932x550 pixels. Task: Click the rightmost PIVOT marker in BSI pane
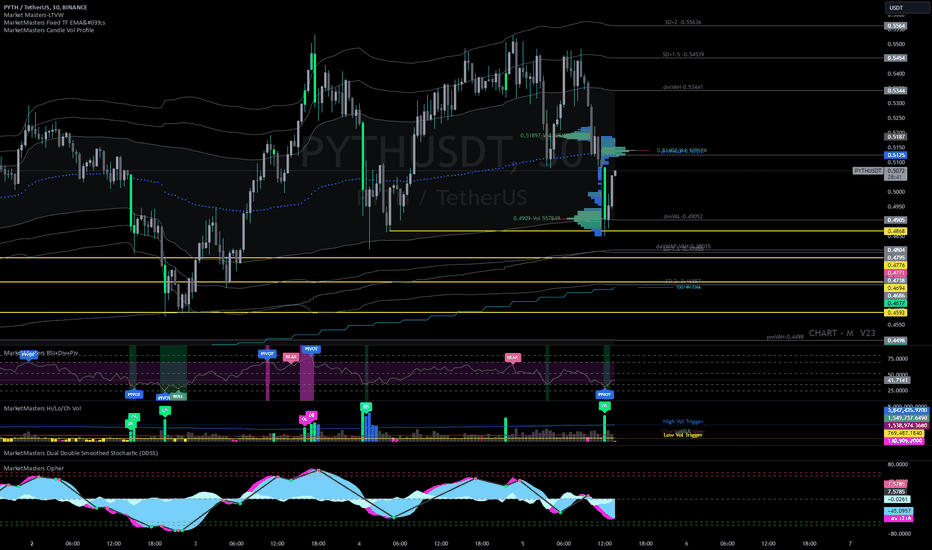[x=604, y=394]
